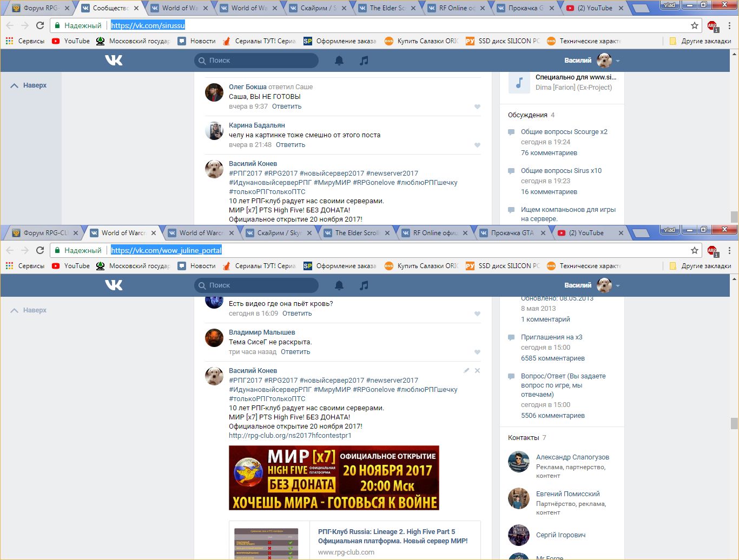Click the VK logo in the wow_juline_portal window

pos(114,285)
